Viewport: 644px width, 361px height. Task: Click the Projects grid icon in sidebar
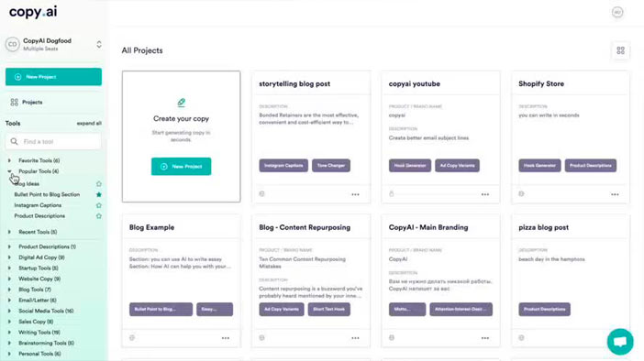pos(15,102)
